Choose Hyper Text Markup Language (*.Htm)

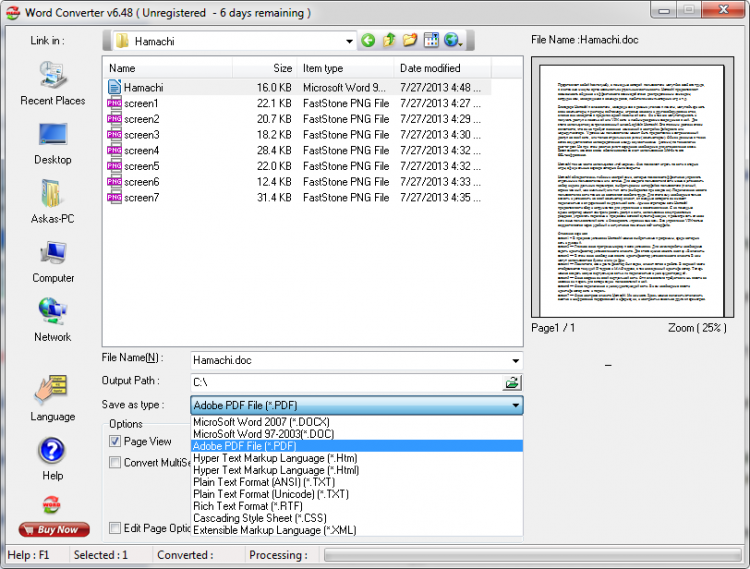[x=356, y=458]
